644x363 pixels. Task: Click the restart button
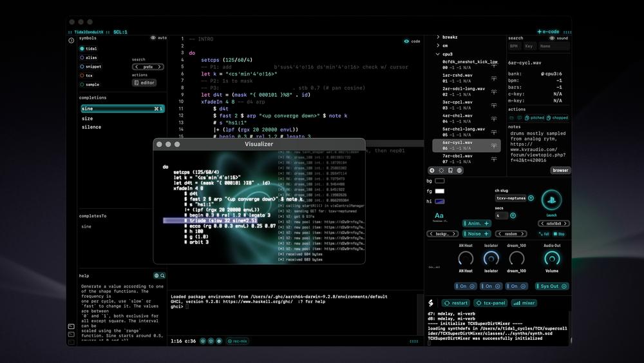(455, 303)
